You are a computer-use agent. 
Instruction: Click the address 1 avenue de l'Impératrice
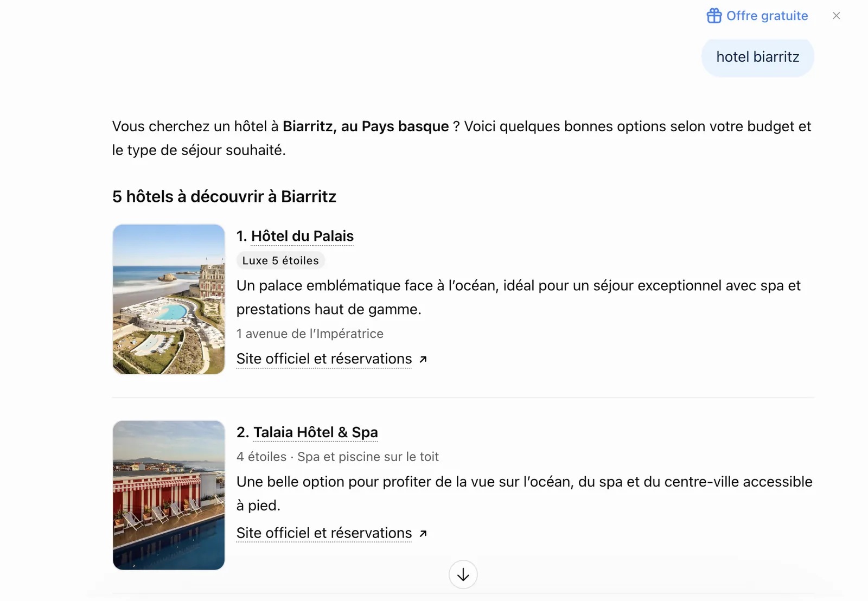(310, 334)
